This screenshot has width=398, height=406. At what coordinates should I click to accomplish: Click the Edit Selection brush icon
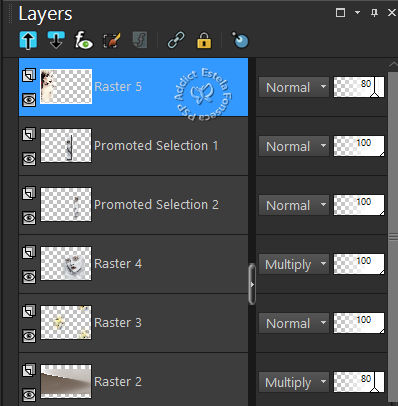click(111, 40)
